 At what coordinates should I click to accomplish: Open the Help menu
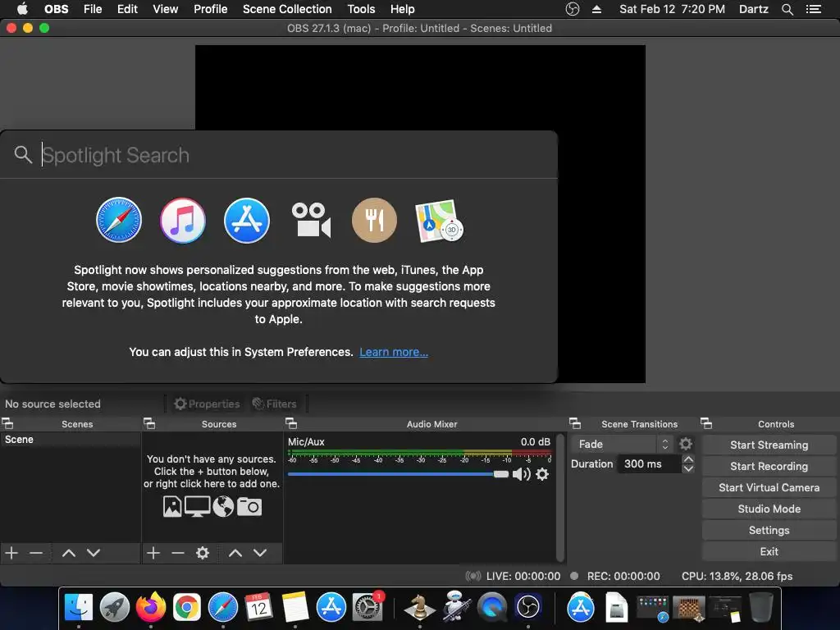coord(402,9)
